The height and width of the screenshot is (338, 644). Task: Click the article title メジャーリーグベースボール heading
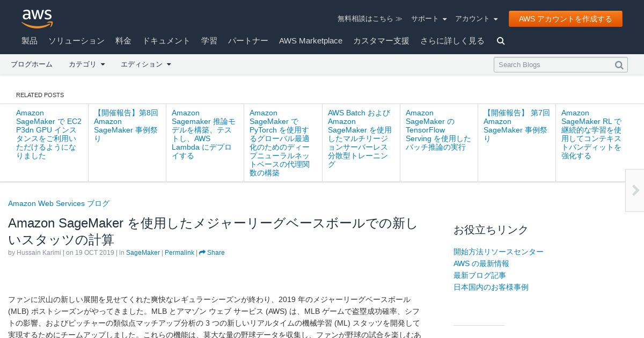pos(213,231)
